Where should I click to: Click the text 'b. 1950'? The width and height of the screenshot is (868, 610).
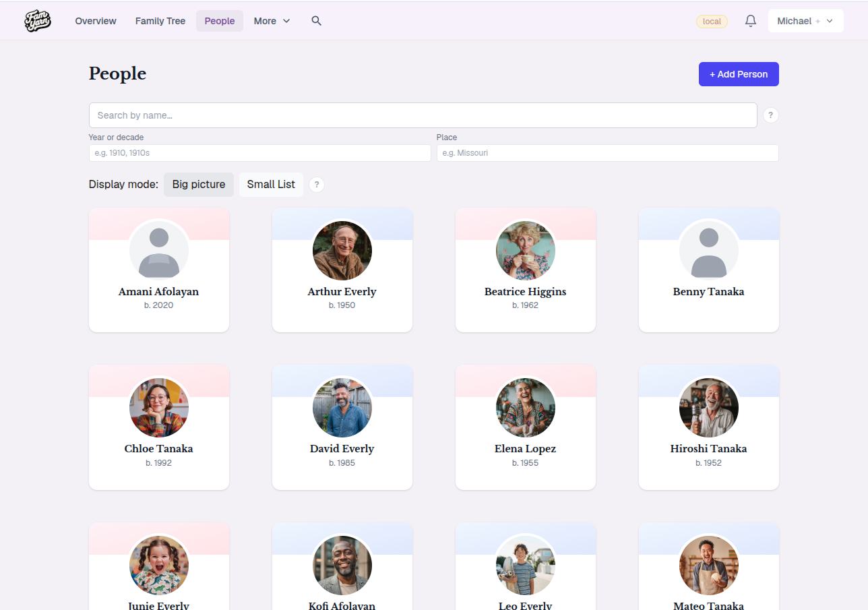pyautogui.click(x=342, y=305)
